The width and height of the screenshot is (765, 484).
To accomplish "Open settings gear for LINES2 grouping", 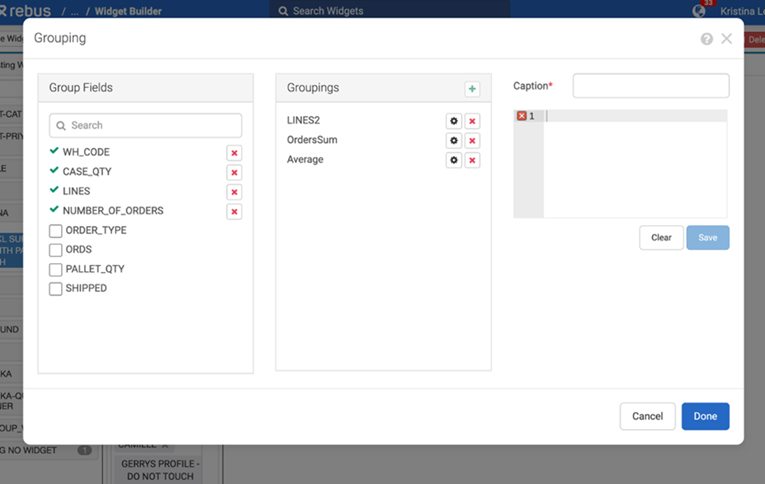I will (454, 121).
